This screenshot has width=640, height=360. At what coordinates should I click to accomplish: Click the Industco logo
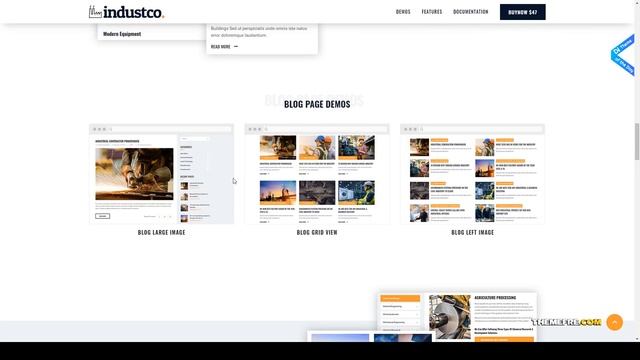[127, 12]
